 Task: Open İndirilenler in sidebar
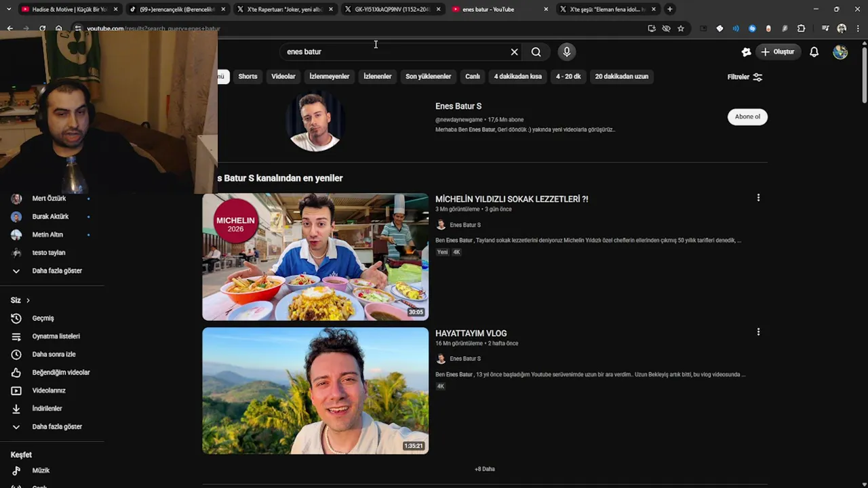click(x=47, y=409)
